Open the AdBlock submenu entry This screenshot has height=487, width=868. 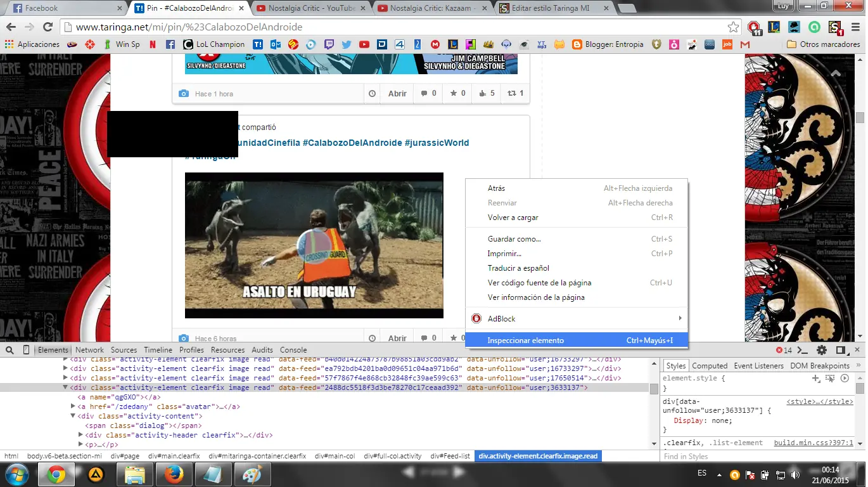tap(577, 318)
